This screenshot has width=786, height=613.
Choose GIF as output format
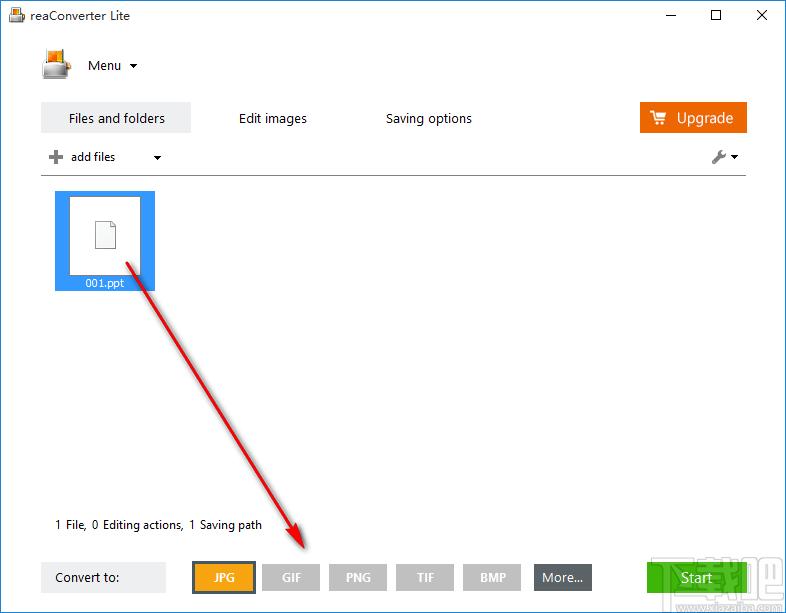pyautogui.click(x=291, y=577)
